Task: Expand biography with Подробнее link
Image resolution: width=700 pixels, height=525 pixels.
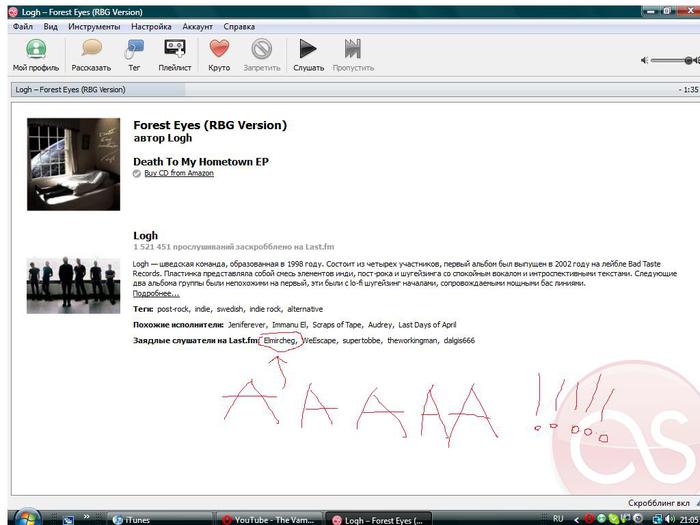Action: [x=156, y=293]
